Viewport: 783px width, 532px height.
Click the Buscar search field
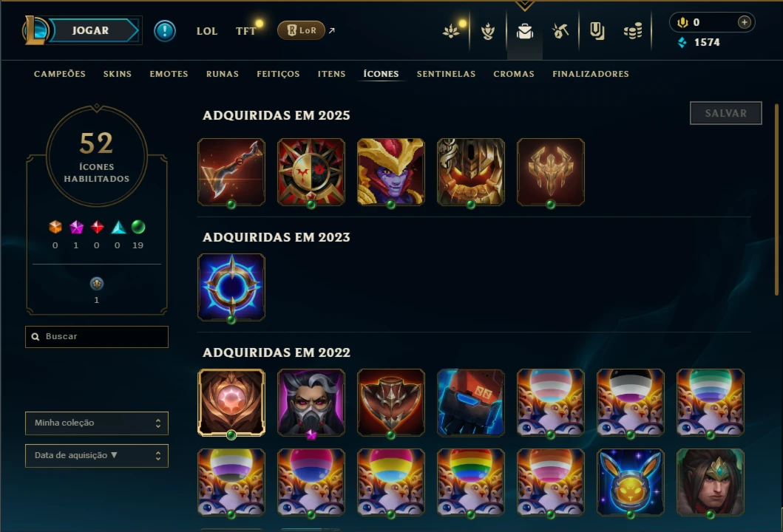(97, 337)
